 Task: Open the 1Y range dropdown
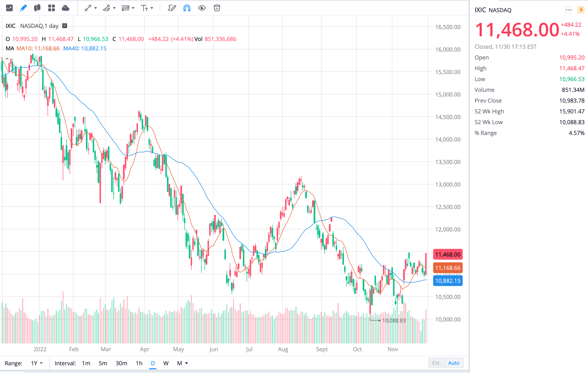coord(37,363)
